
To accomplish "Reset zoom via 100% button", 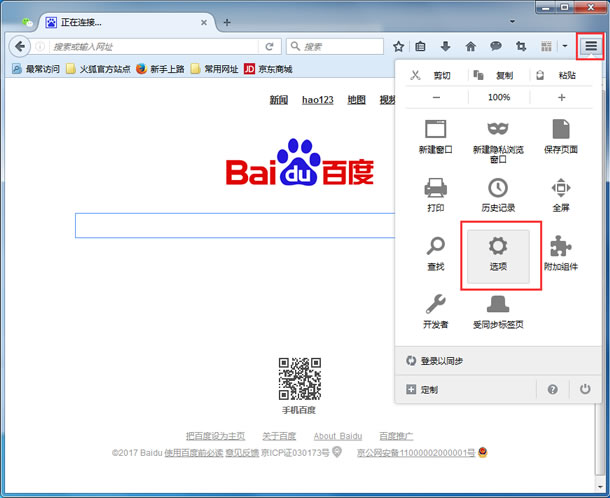I will tap(499, 97).
